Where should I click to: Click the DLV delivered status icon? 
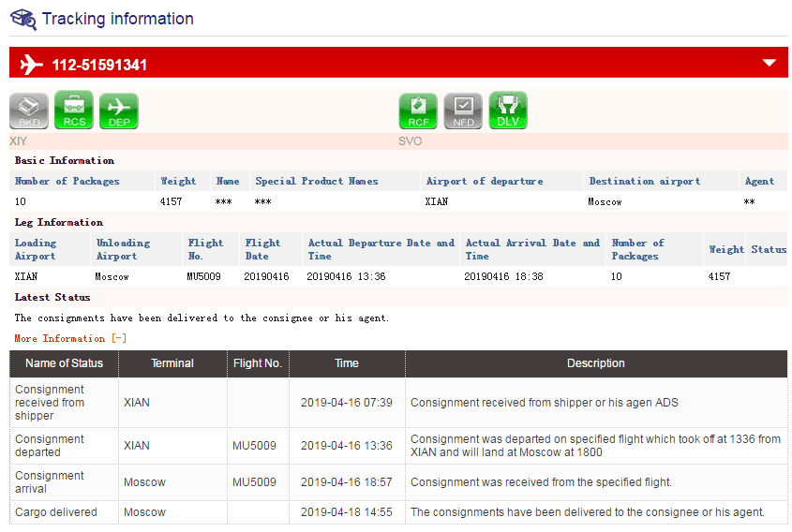pyautogui.click(x=508, y=111)
